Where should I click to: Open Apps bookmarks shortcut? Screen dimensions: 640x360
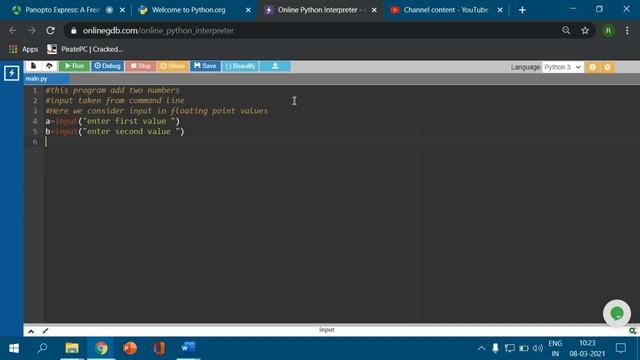[x=23, y=49]
